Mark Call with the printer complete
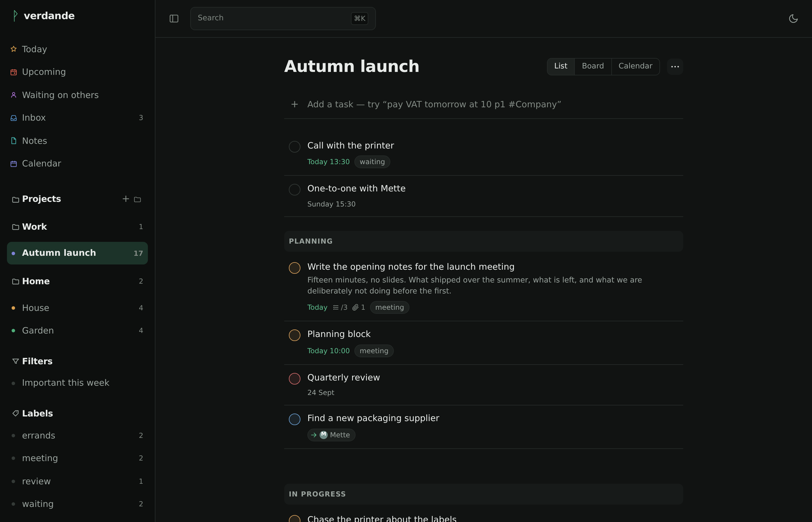812x522 pixels. [295, 147]
